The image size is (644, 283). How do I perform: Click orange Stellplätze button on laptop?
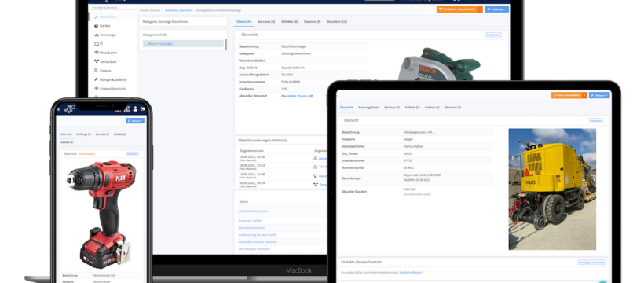[457, 9]
